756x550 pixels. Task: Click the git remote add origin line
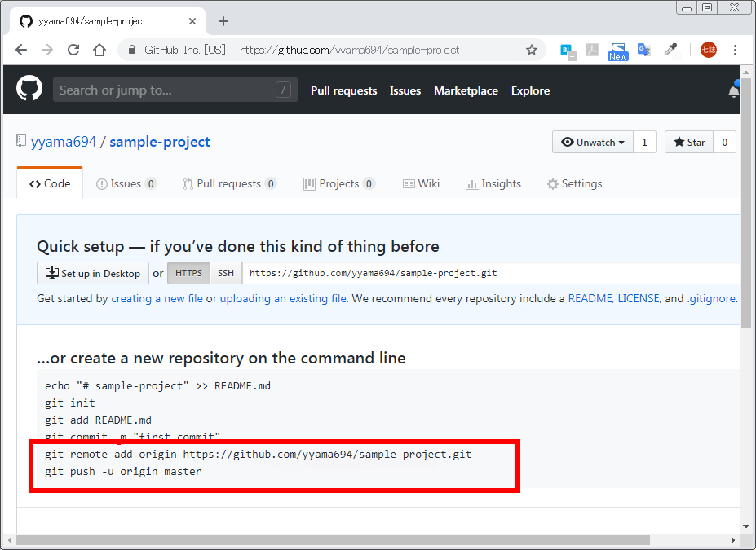click(258, 454)
